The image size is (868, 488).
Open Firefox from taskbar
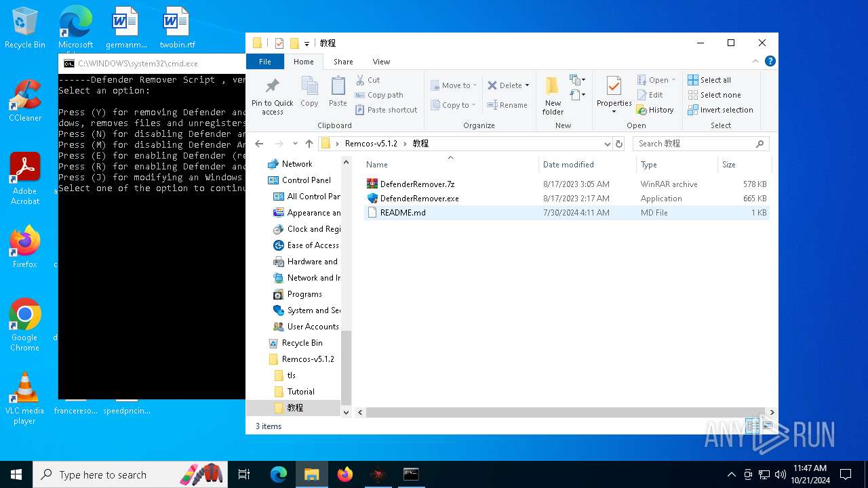[x=345, y=474]
